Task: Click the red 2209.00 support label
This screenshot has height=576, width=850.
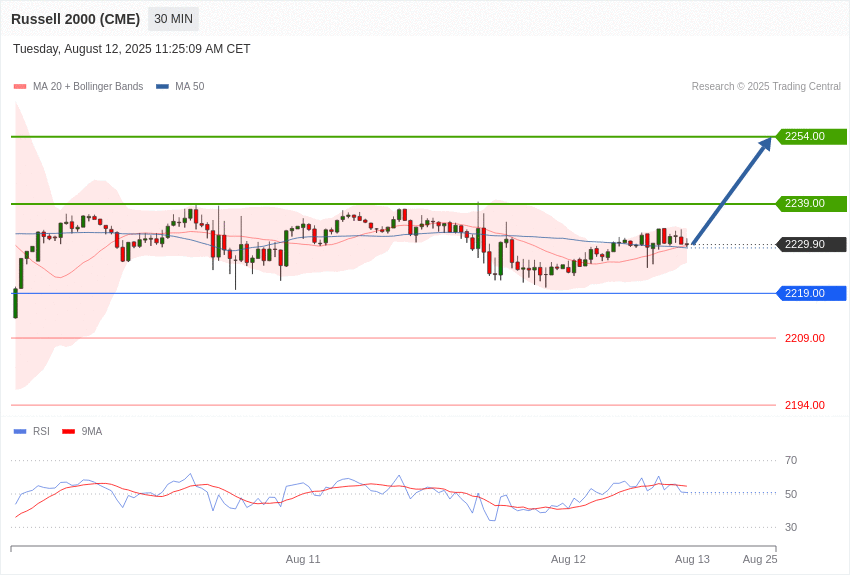Action: click(804, 338)
